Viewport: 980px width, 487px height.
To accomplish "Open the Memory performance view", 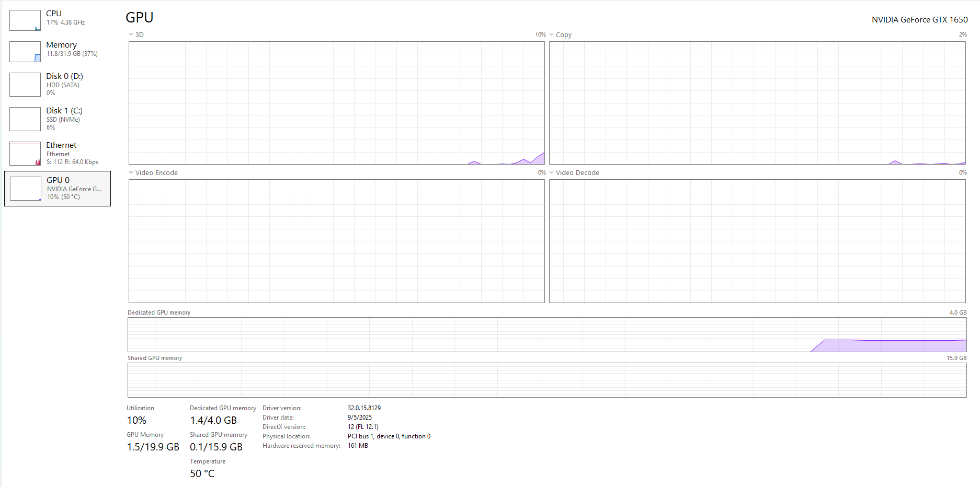I will [x=58, y=51].
